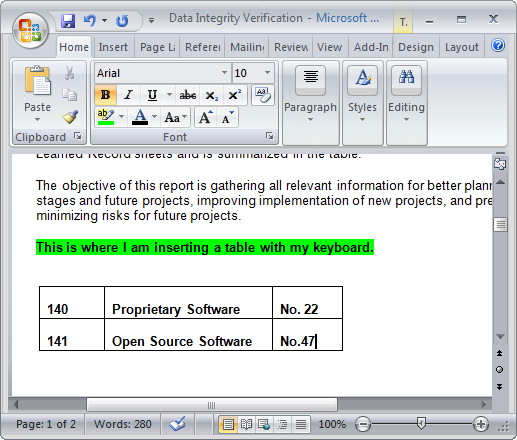This screenshot has width=517, height=440.
Task: Toggle Bold formatting
Action: (x=105, y=95)
